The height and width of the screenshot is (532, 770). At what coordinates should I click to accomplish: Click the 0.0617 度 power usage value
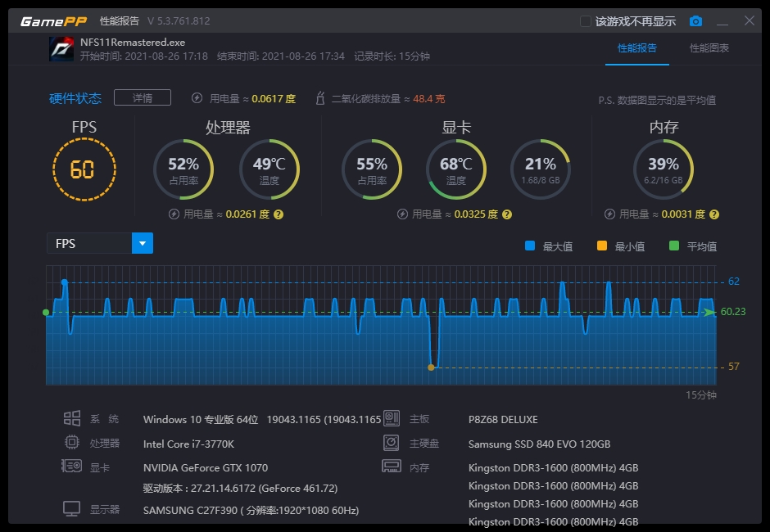[274, 99]
